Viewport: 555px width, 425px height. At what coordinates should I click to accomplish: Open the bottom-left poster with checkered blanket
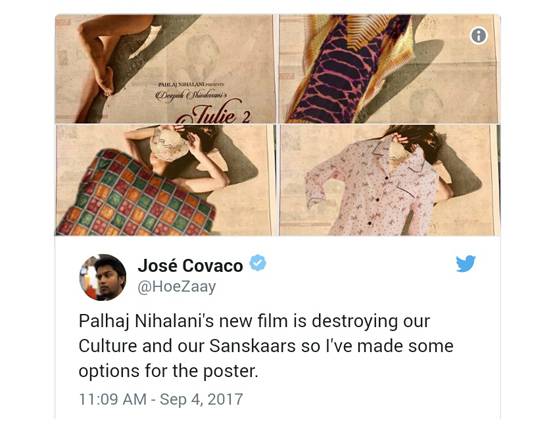pos(165,180)
